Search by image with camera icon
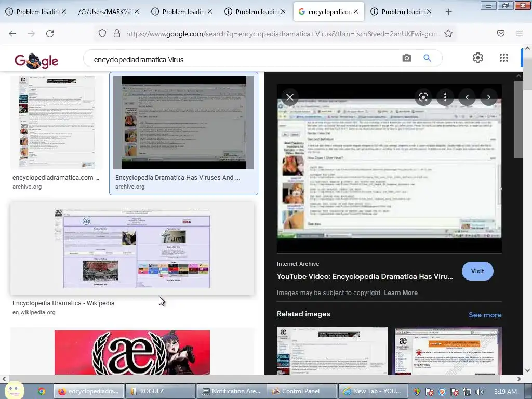 pos(407,58)
